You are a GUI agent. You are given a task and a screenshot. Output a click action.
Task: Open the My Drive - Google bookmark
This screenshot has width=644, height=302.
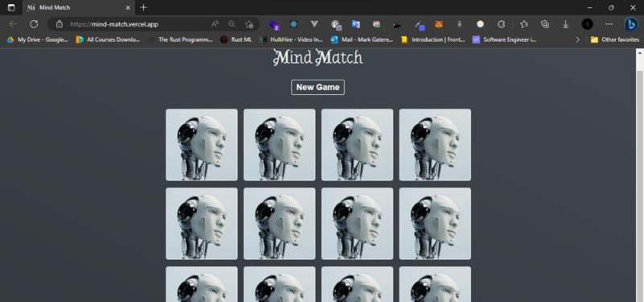[37, 39]
